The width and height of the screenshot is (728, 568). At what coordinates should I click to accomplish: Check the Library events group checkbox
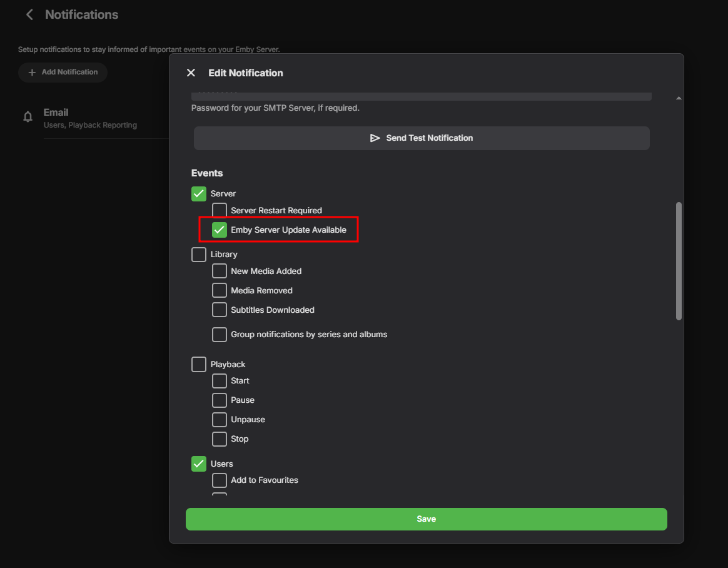pyautogui.click(x=199, y=255)
